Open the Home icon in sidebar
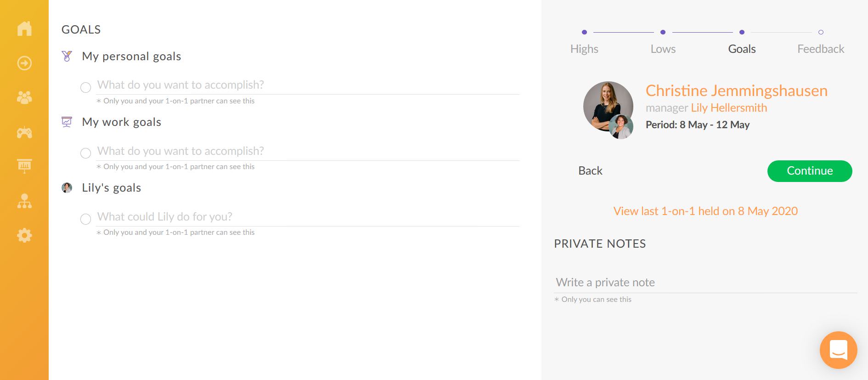 24,28
